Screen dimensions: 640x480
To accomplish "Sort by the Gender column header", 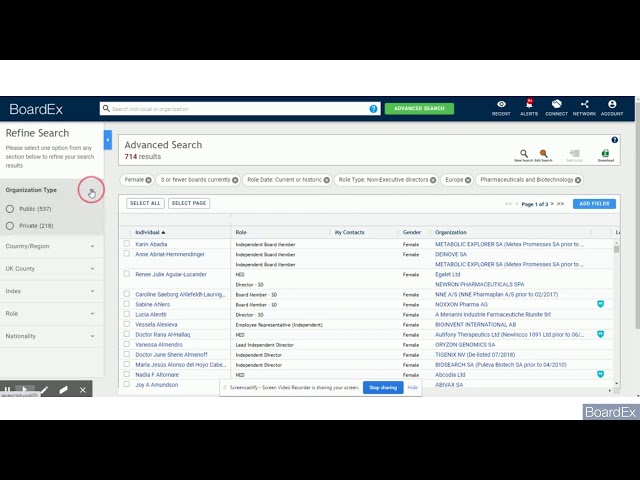I will tap(411, 232).
